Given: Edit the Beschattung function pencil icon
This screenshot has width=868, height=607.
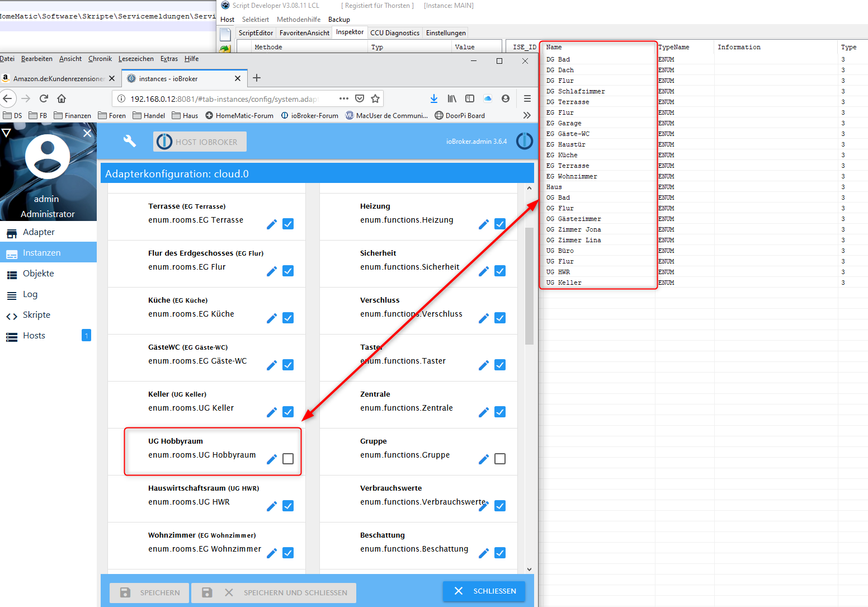Looking at the screenshot, I should point(484,553).
